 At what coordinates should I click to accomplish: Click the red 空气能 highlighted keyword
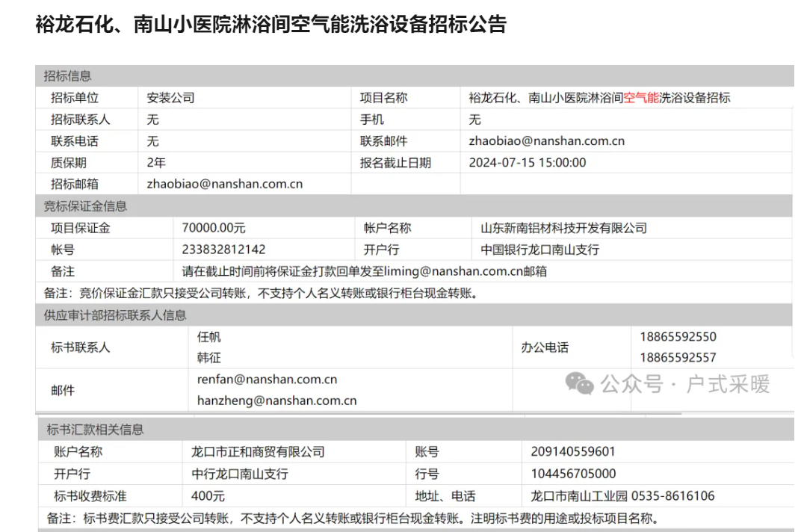pyautogui.click(x=641, y=97)
